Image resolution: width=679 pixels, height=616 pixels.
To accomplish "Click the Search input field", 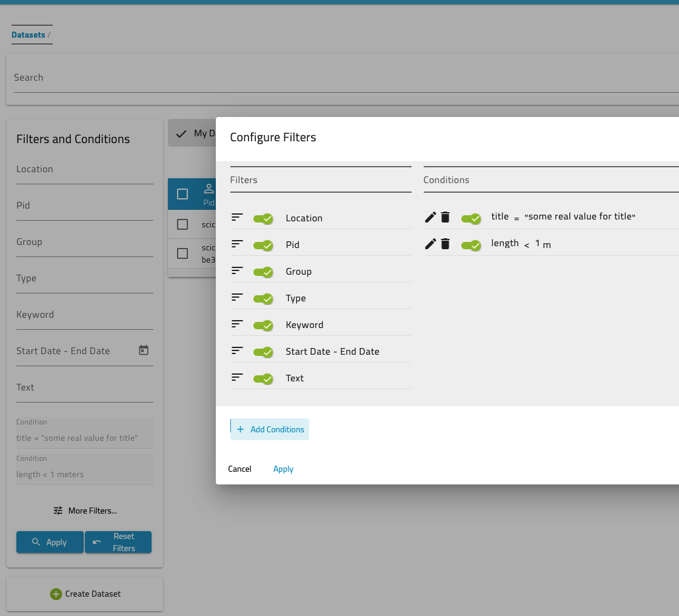I will click(x=339, y=78).
